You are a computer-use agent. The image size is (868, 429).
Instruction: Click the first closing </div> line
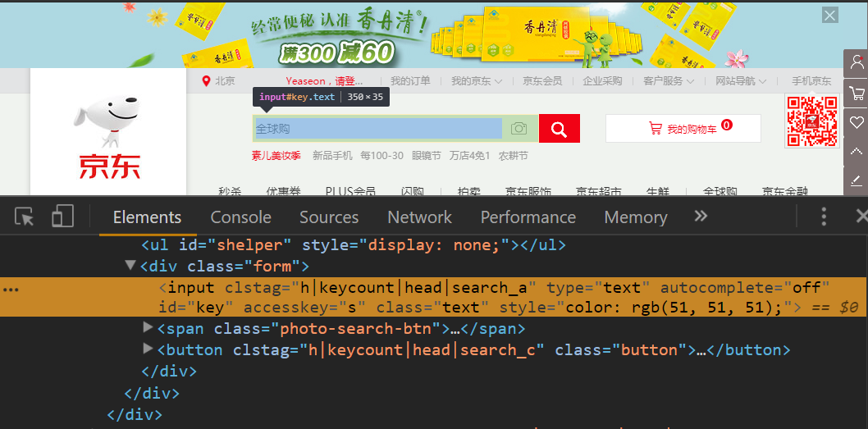pos(169,371)
